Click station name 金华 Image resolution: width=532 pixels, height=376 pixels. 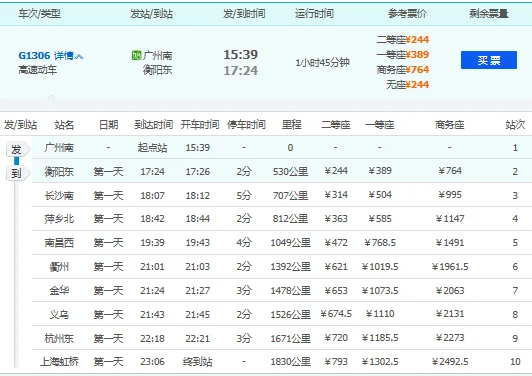(59, 291)
